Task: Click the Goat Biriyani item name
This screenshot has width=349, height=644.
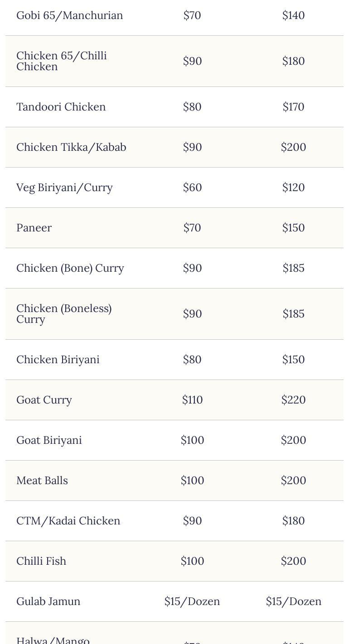Action: pos(49,440)
